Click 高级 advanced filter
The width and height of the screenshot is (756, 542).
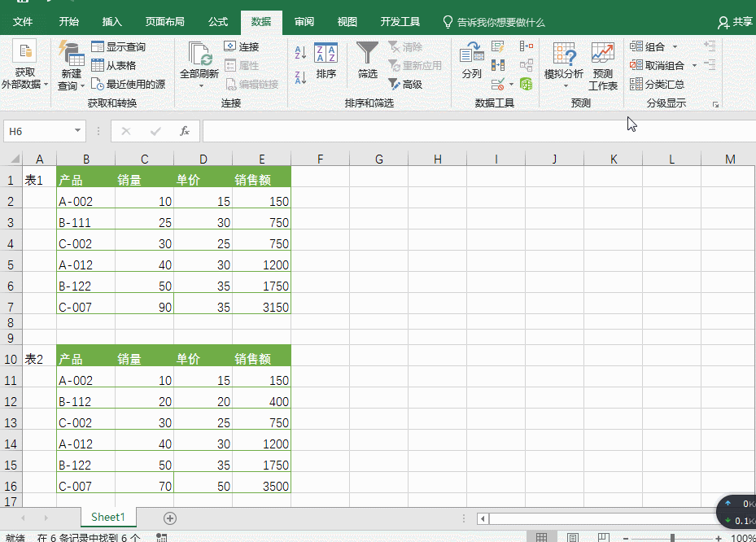405,85
